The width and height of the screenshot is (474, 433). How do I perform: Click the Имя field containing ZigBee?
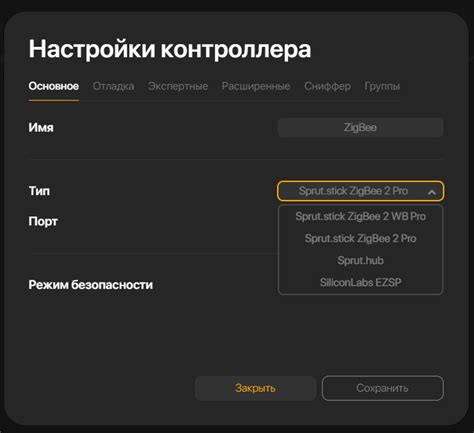pos(360,127)
